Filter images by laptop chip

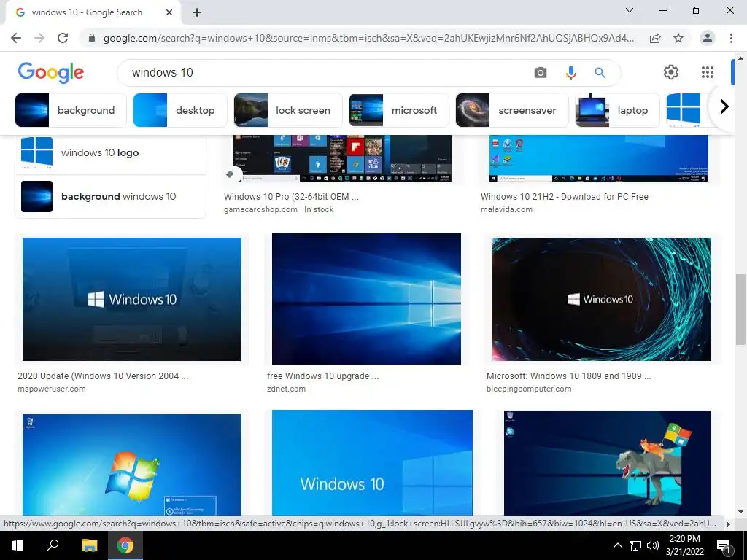[617, 110]
